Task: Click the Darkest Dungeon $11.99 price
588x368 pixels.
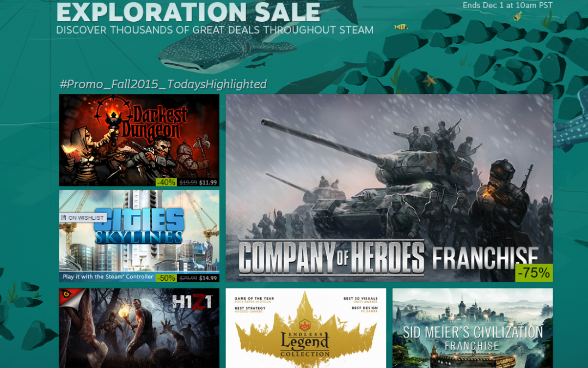Action: 208,183
